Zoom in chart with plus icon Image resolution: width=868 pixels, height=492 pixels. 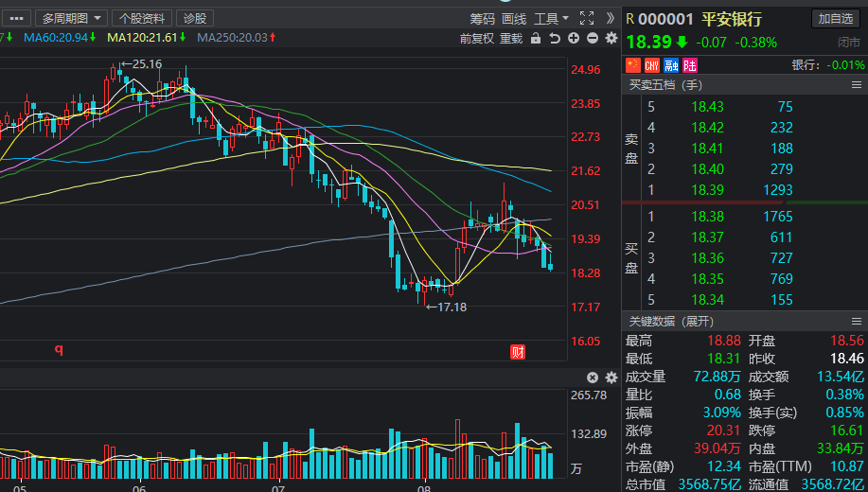click(x=574, y=38)
